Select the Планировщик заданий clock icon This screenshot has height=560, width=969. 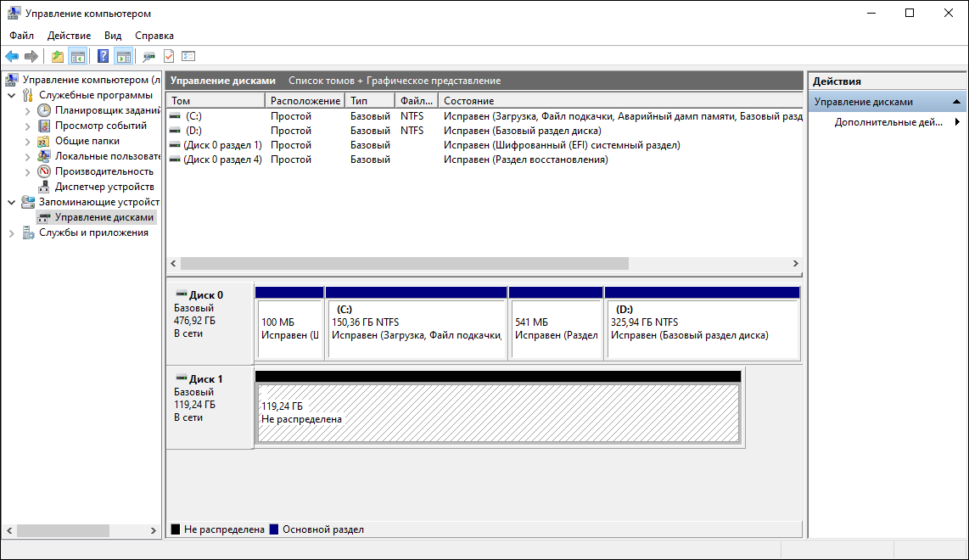tap(44, 110)
